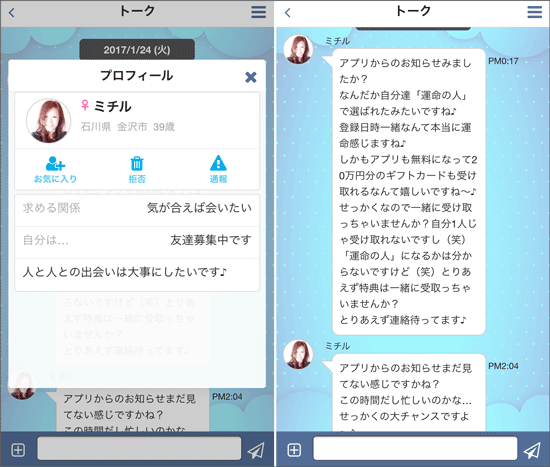550x467 pixels.
Task: Tap ミチル avatar beside PM0:17 message
Action: (x=298, y=49)
